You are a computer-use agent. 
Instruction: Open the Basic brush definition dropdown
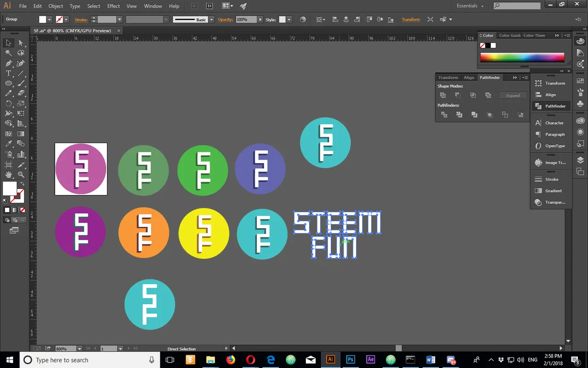tap(211, 19)
